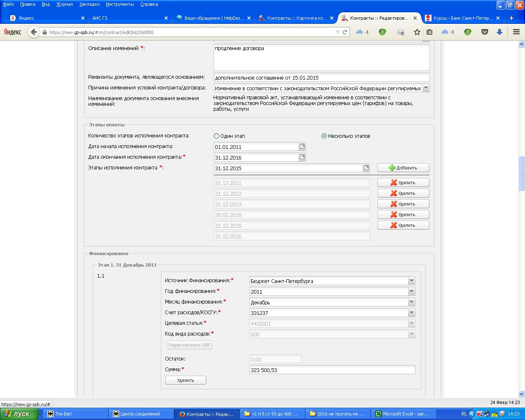Click the scrollbar down arrow
The image size is (525, 420).
point(521,394)
